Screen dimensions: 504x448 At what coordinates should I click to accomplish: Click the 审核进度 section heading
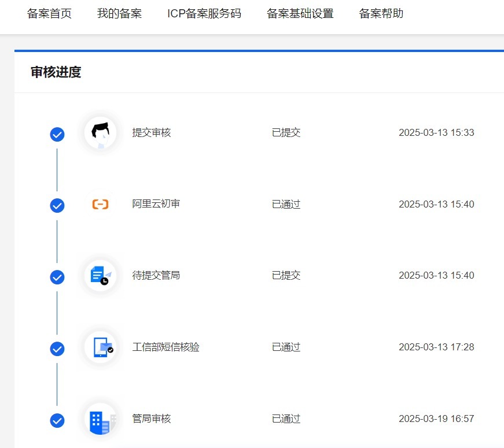click(x=56, y=72)
